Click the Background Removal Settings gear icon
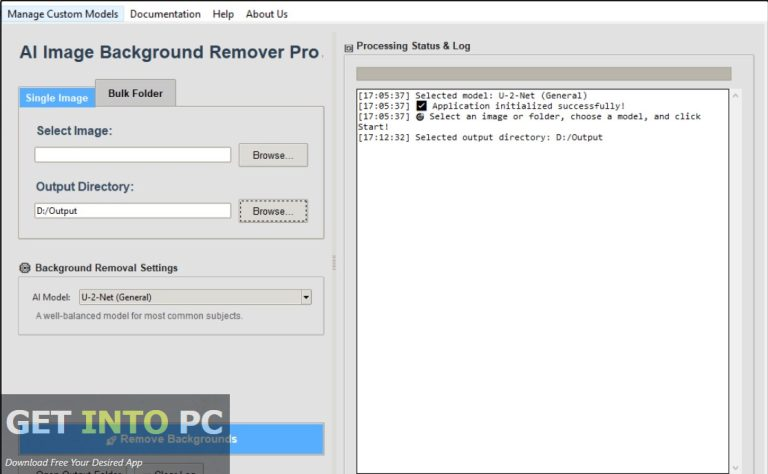Screen dimensions: 768x474 [x=24, y=268]
